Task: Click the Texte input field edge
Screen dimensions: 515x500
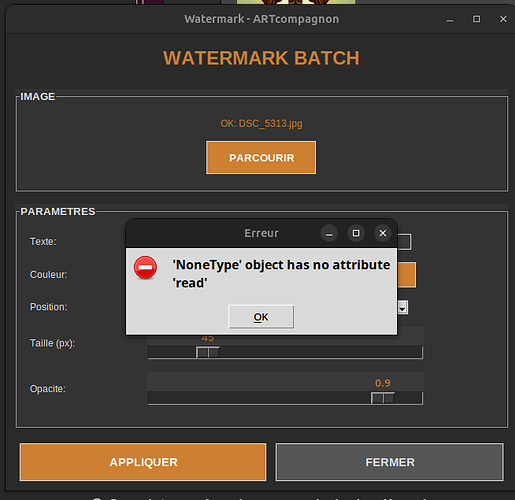Action: pos(404,242)
